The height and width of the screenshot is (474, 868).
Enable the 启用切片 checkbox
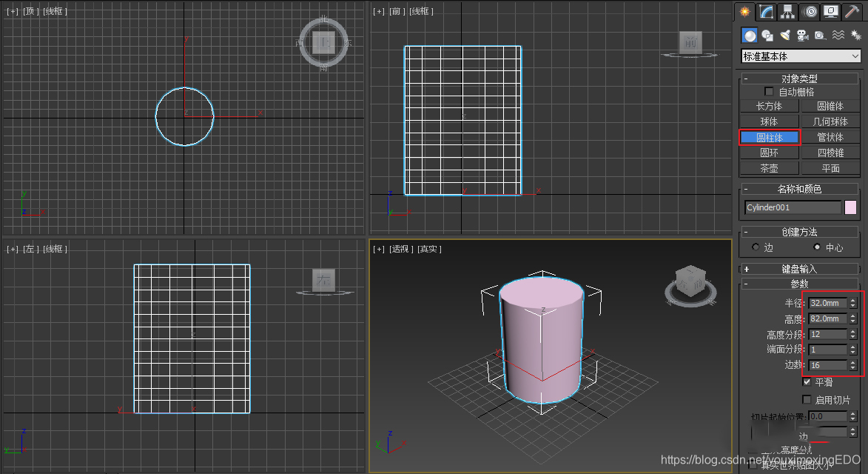pos(807,399)
